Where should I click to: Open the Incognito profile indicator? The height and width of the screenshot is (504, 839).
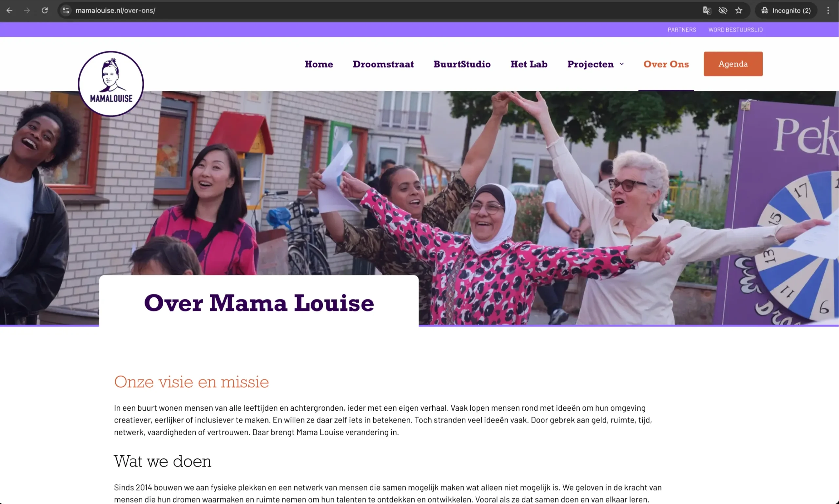coord(786,10)
